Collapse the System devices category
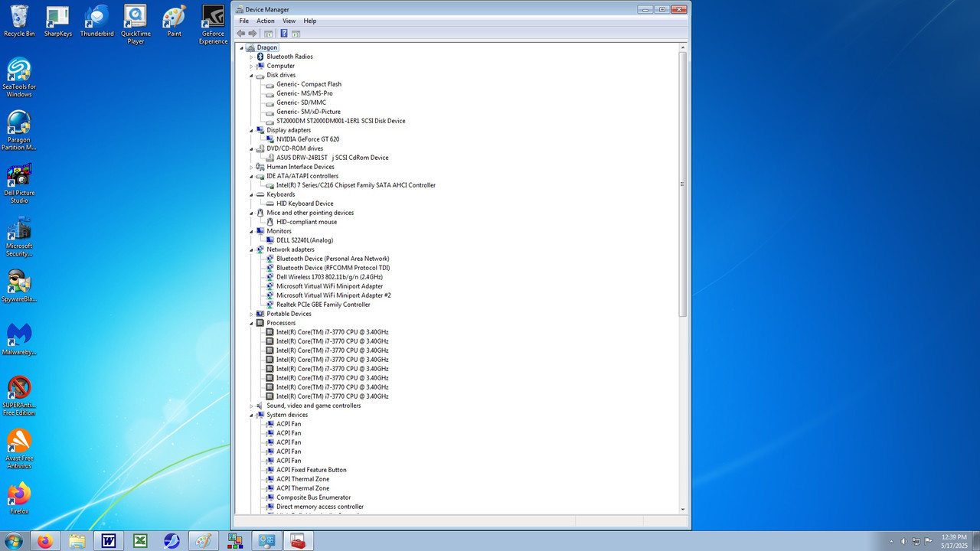Viewport: 980px width, 551px height. [x=251, y=415]
